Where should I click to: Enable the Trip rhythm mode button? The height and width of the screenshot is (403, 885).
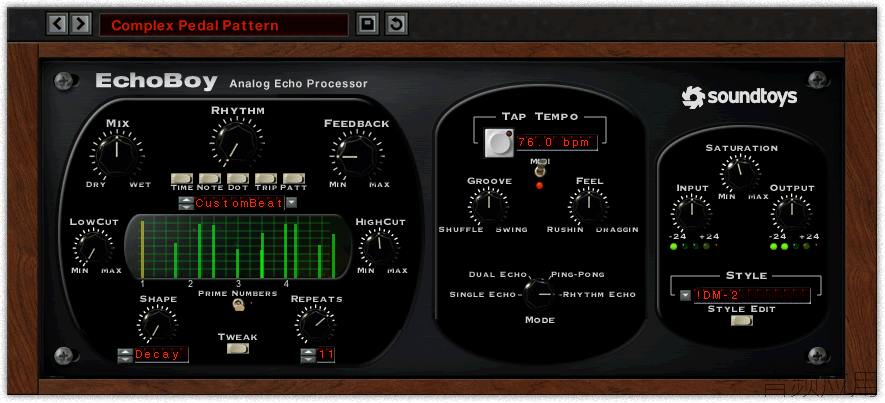266,179
